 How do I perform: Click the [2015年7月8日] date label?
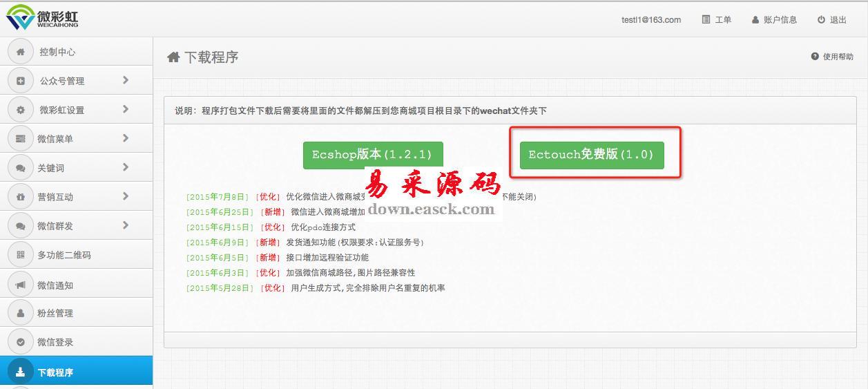coord(217,197)
